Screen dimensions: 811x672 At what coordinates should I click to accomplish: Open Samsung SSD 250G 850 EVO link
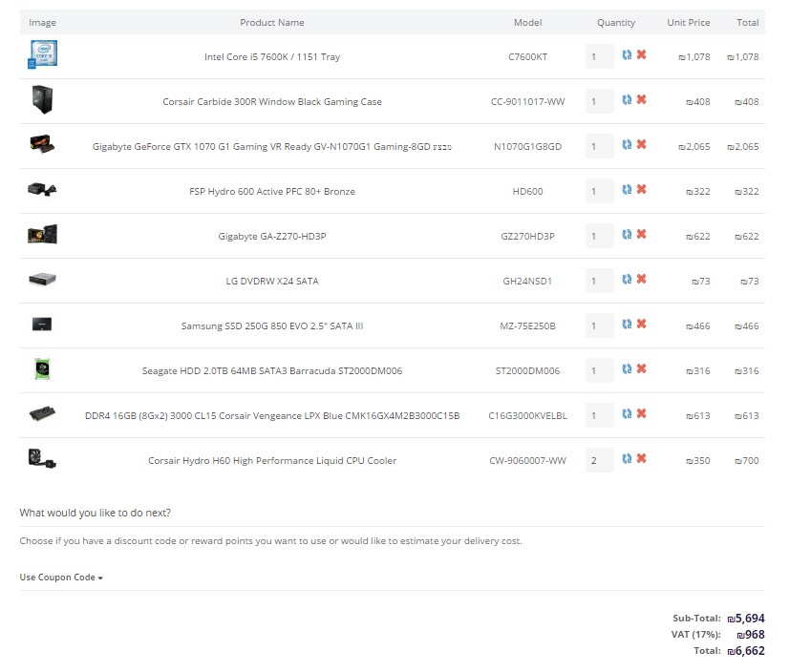[x=272, y=326]
